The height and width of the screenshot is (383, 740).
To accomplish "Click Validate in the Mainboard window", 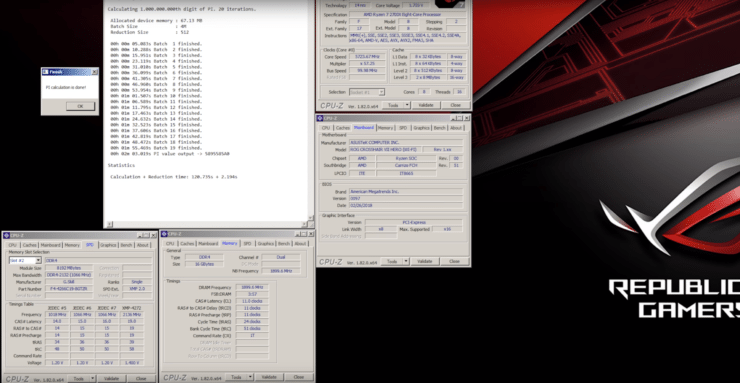I will (x=425, y=261).
